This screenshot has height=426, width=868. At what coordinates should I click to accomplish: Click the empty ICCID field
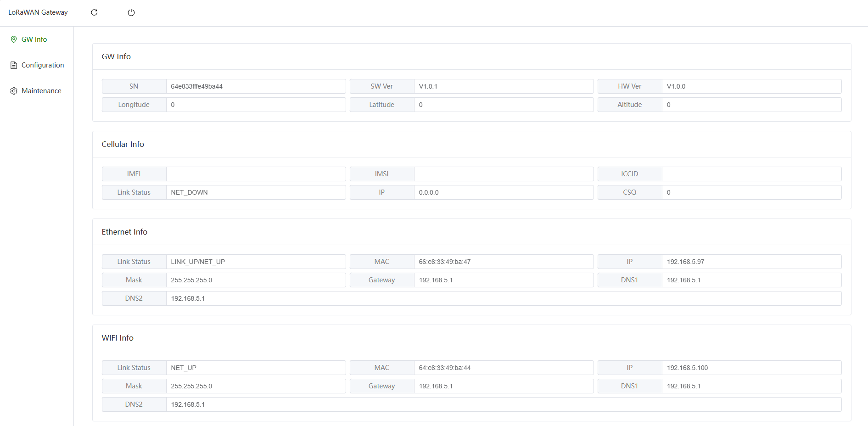(751, 174)
